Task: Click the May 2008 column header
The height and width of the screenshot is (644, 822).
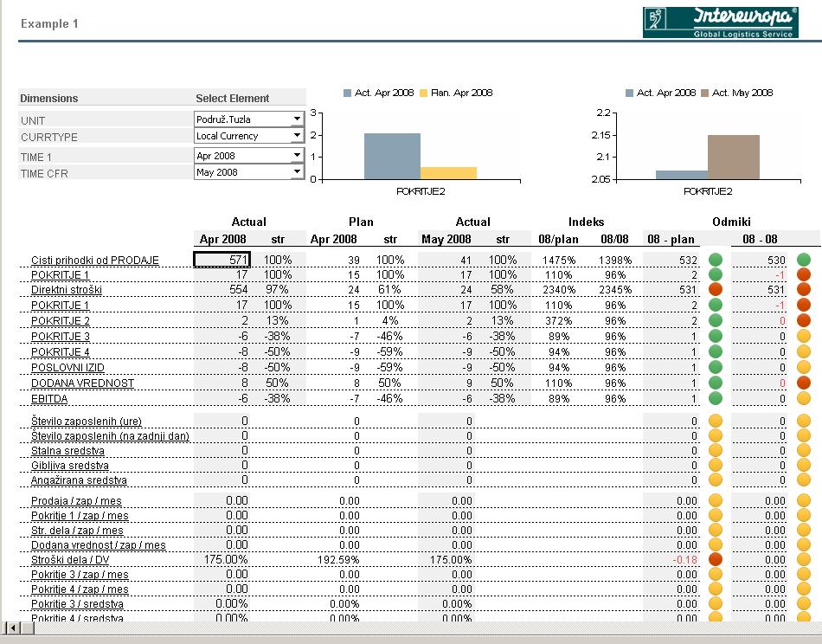Action: [x=446, y=239]
